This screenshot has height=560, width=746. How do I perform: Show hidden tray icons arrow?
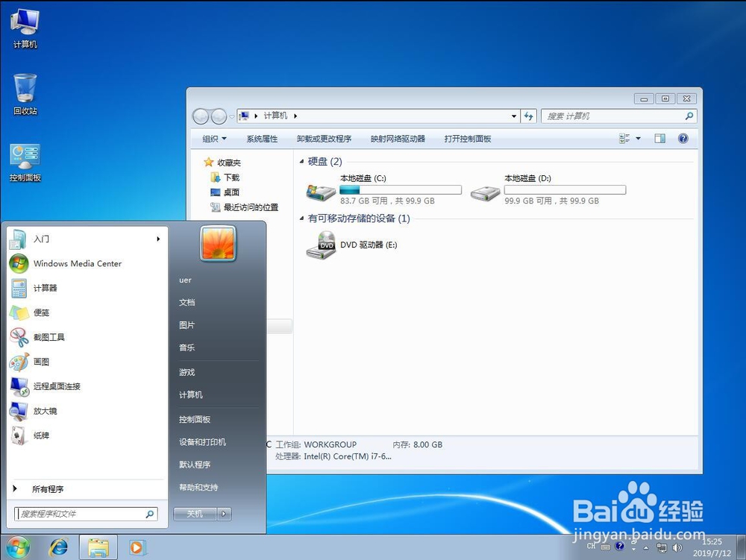(645, 547)
